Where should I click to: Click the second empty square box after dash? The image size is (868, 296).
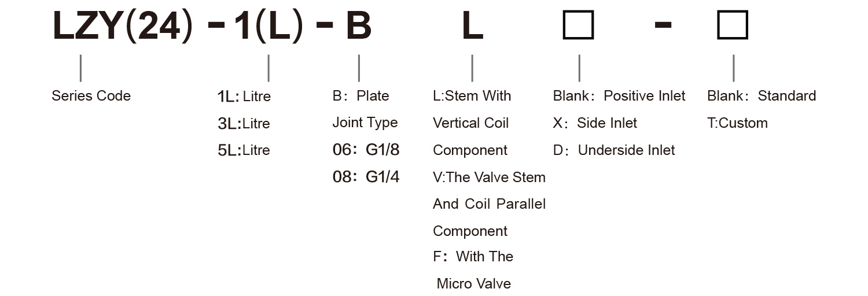pyautogui.click(x=733, y=26)
